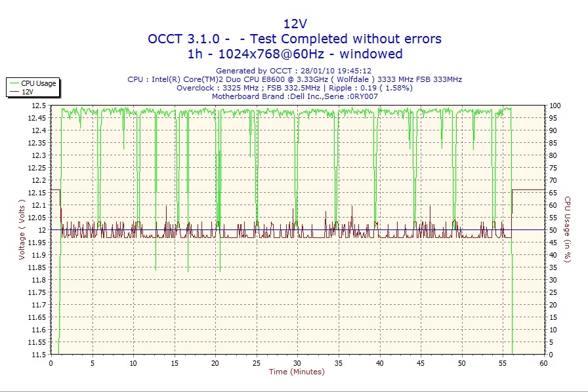
Task: Click the 11.85 voltage axis label
Action: [37, 267]
